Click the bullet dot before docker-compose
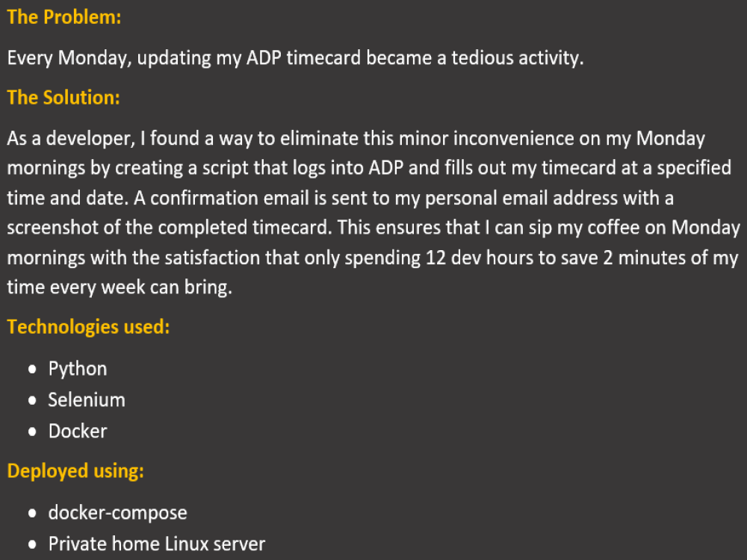 32,514
